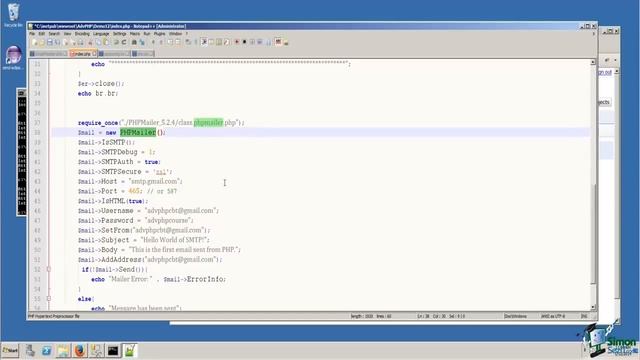Click line number 44 in the margin

[x=37, y=191]
